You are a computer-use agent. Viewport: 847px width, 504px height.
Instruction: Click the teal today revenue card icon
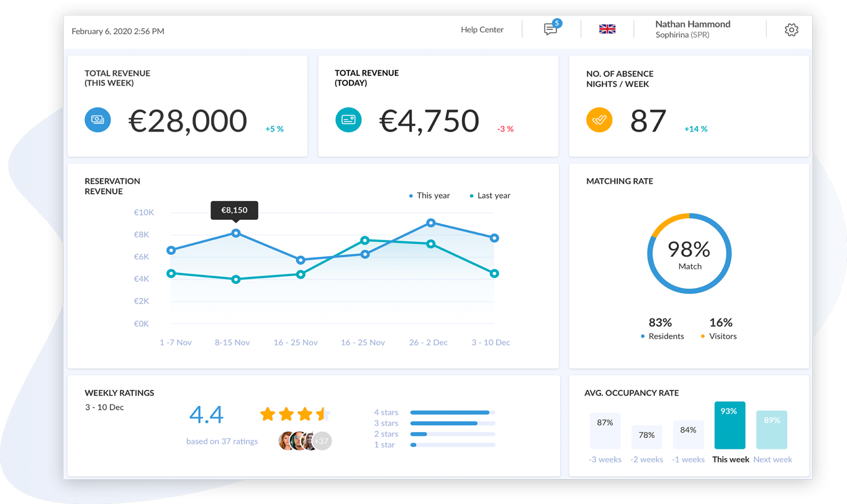[x=348, y=120]
